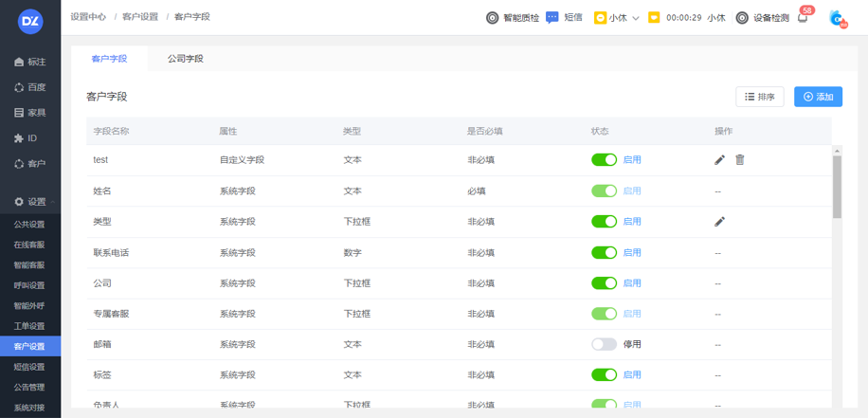Disable the test field toggle
Screen dimensions: 868x418
pos(604,160)
